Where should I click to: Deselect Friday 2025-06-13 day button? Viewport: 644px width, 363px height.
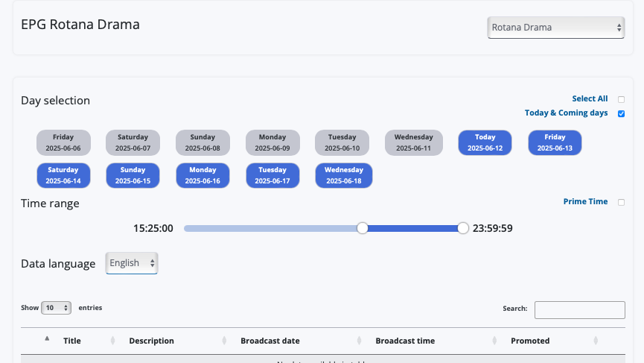click(555, 142)
